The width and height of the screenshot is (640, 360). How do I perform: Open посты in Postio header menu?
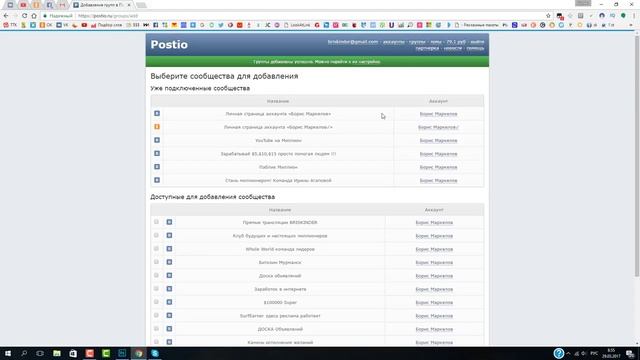point(436,42)
